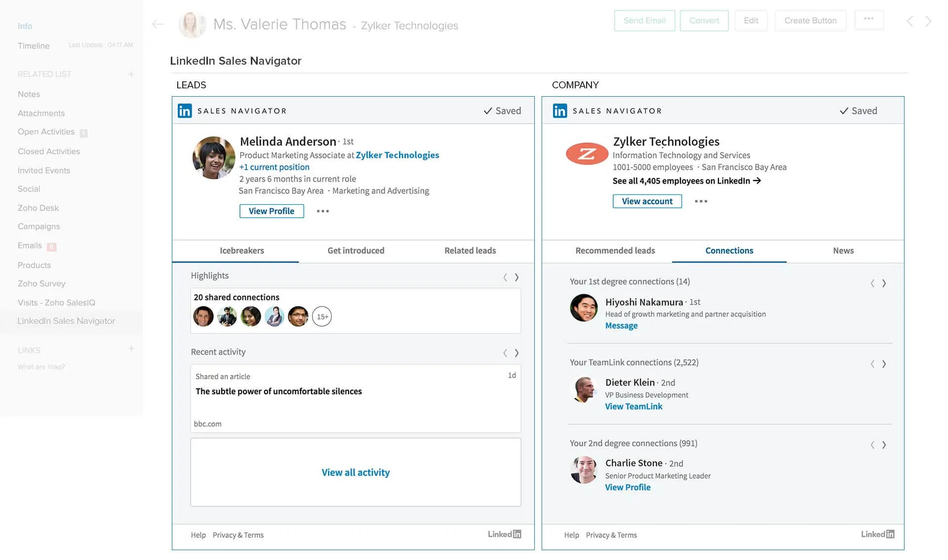
Task: Go to previous record chevron
Action: point(910,21)
